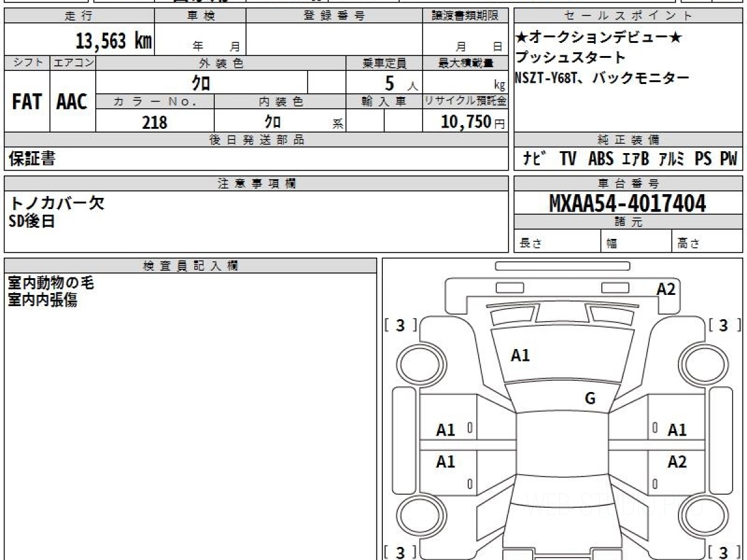Click the "高さ" dimension label

tap(688, 245)
